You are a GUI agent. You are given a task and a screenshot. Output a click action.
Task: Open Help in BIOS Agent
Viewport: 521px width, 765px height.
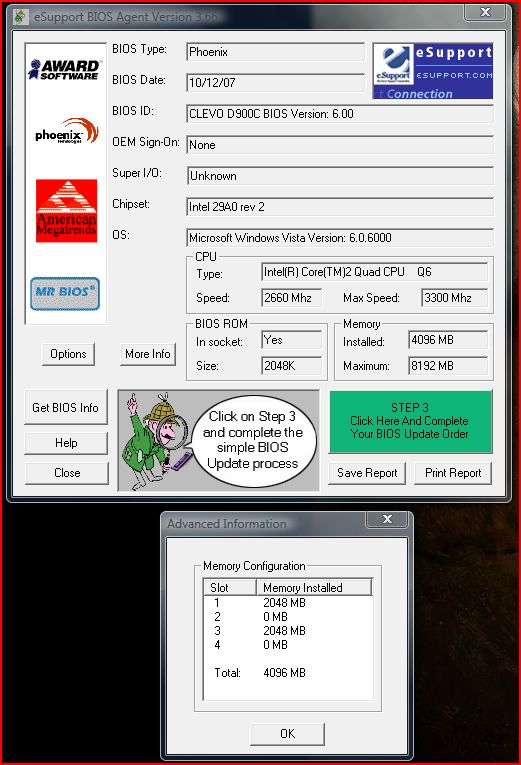pos(66,443)
